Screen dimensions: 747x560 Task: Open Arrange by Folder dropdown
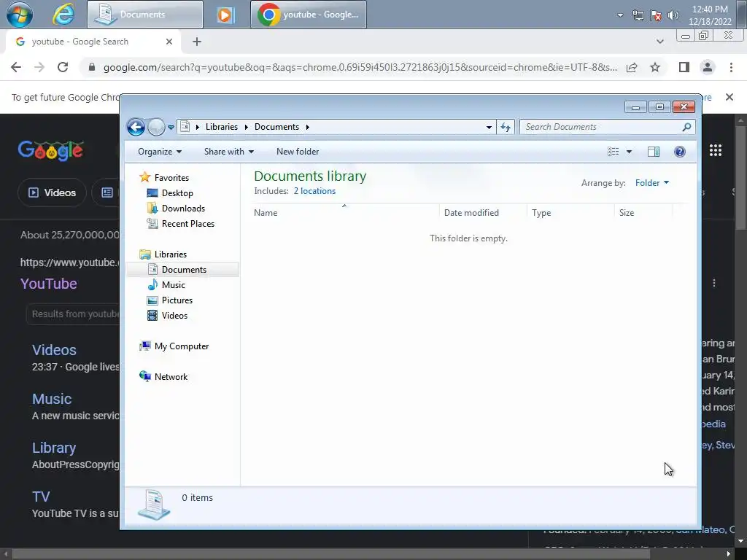click(x=651, y=183)
